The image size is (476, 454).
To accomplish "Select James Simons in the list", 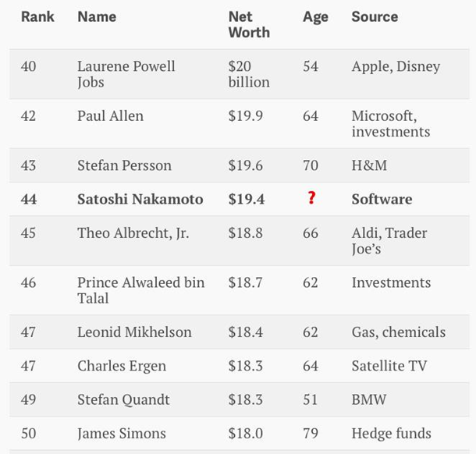I will [x=121, y=433].
